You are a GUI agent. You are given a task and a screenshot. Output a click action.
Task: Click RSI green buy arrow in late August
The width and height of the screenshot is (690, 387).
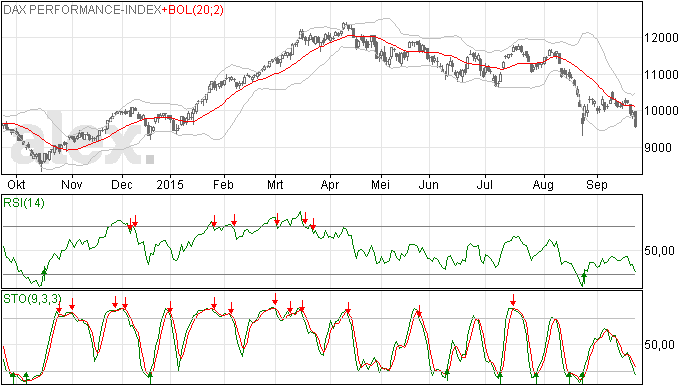(x=584, y=278)
